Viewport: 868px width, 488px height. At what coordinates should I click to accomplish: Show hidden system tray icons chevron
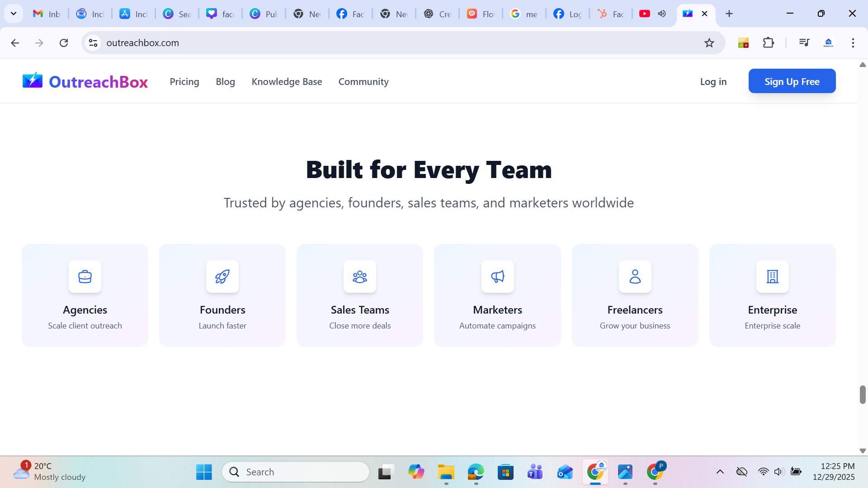720,472
